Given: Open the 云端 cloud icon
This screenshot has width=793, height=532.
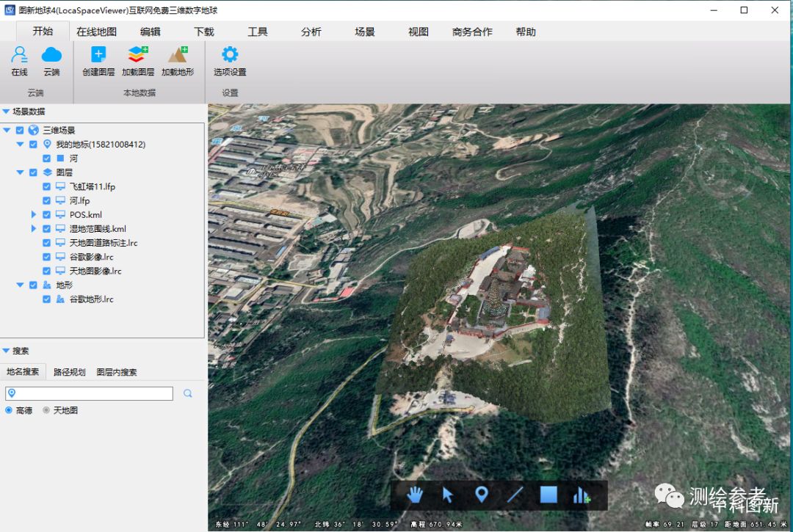Looking at the screenshot, I should (x=51, y=56).
